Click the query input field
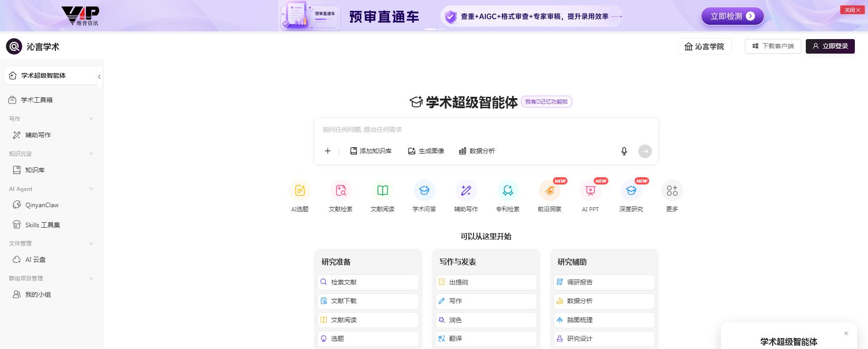This screenshot has width=868, height=349. pyautogui.click(x=486, y=130)
